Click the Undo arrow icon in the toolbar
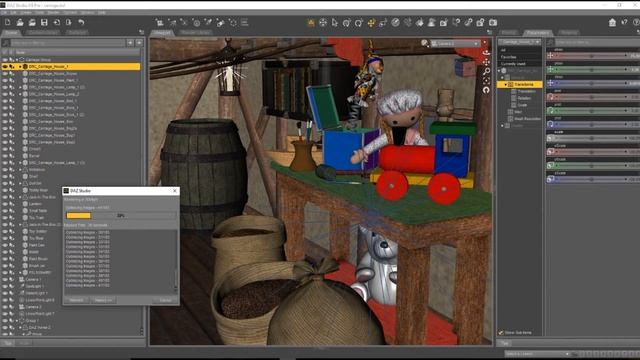640x360 pixels. click(81, 22)
